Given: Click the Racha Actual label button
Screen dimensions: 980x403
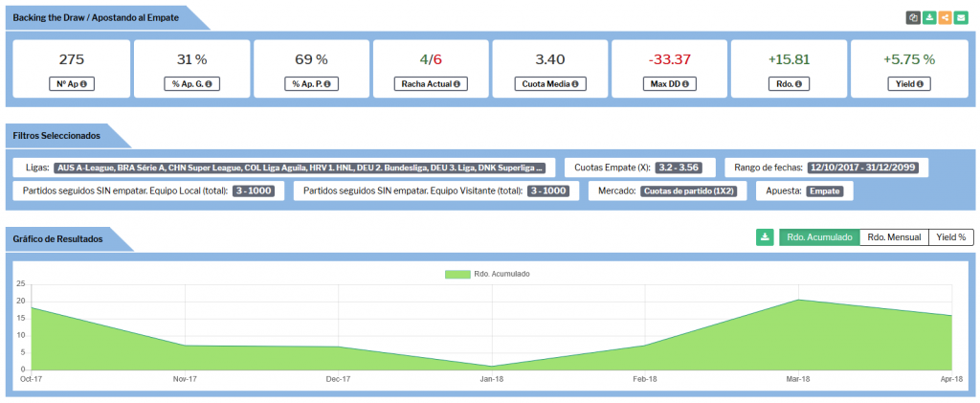Looking at the screenshot, I should click(430, 84).
